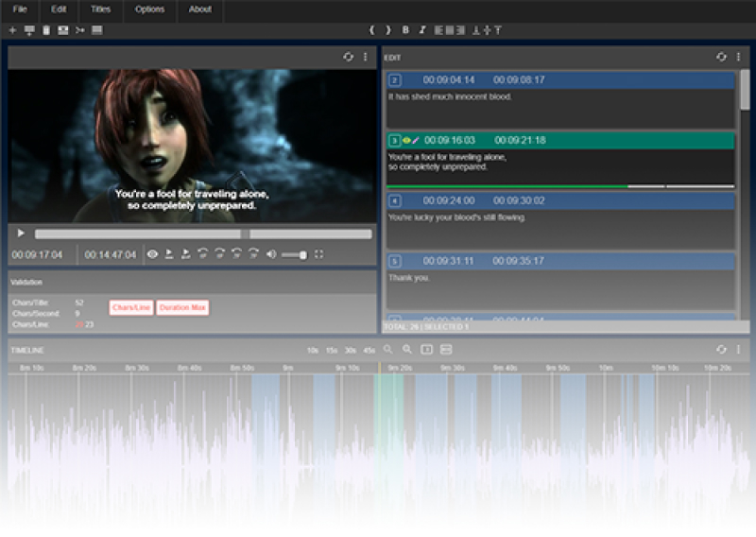
Task: Set timeline zoom to 15s
Action: click(x=332, y=351)
